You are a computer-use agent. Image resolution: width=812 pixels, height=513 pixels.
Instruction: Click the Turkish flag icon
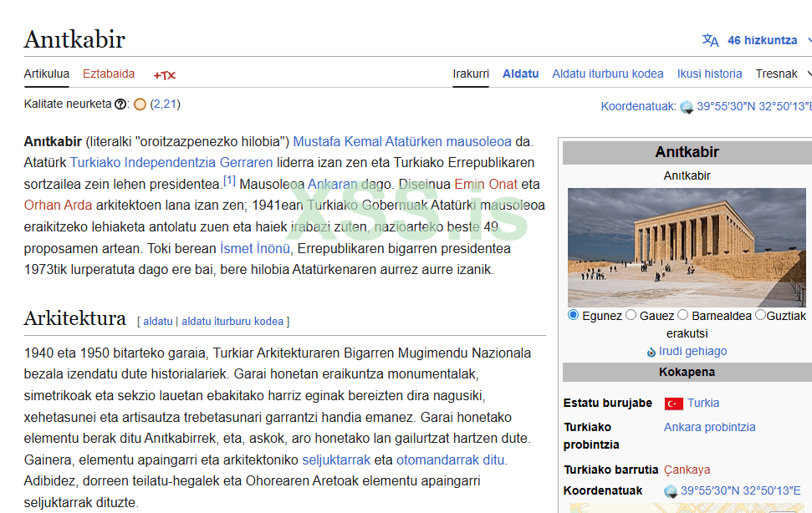pos(673,404)
